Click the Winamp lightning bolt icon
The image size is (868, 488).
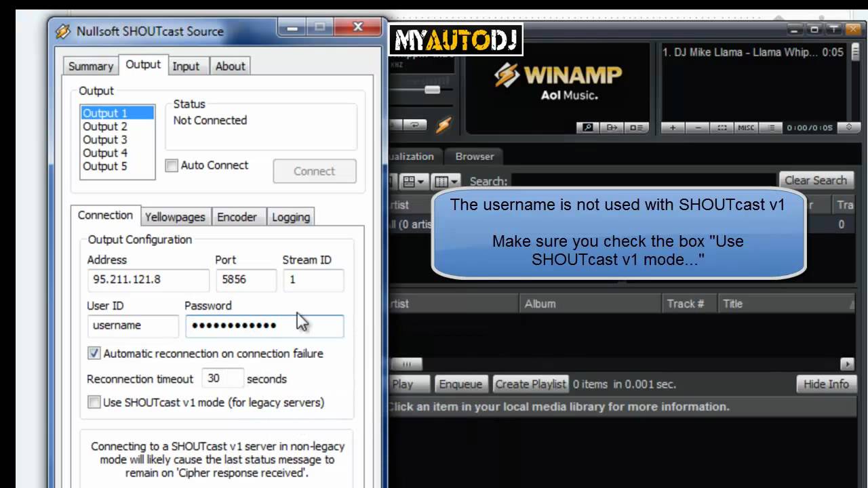tap(443, 125)
